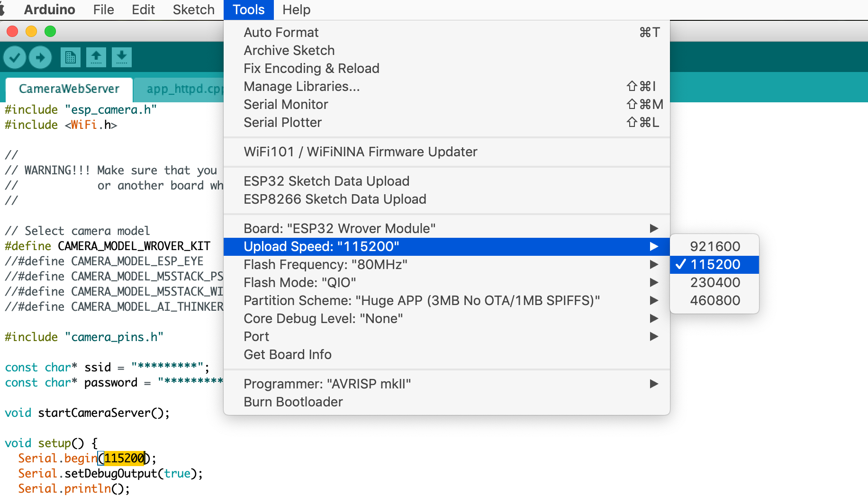Select 921600 upload speed
Viewport: 868px width, 504px height.
[714, 246]
